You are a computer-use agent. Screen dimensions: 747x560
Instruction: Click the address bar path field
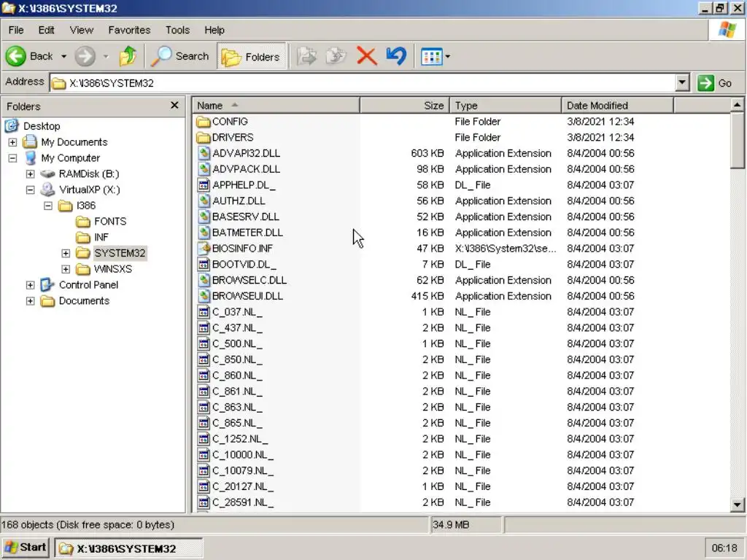(x=363, y=83)
